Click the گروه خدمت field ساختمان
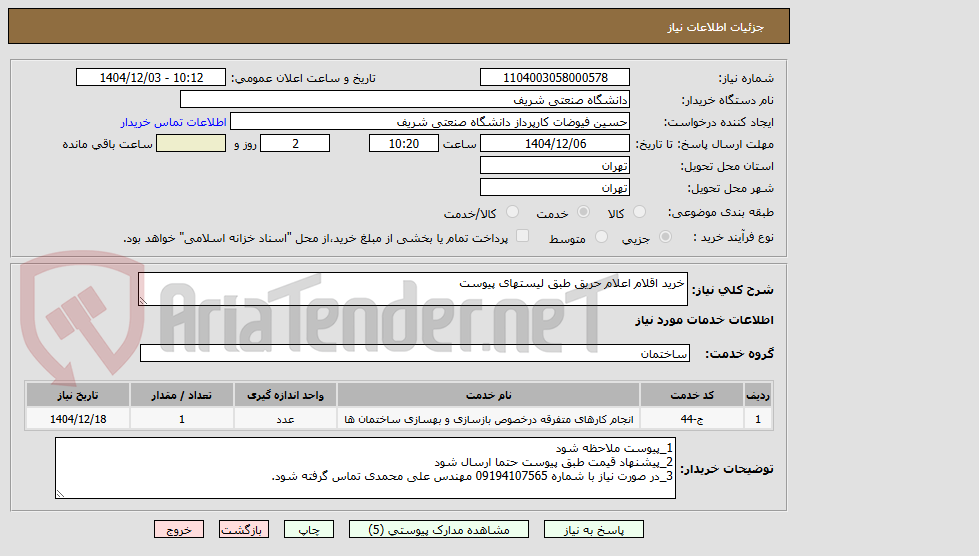 pos(415,353)
